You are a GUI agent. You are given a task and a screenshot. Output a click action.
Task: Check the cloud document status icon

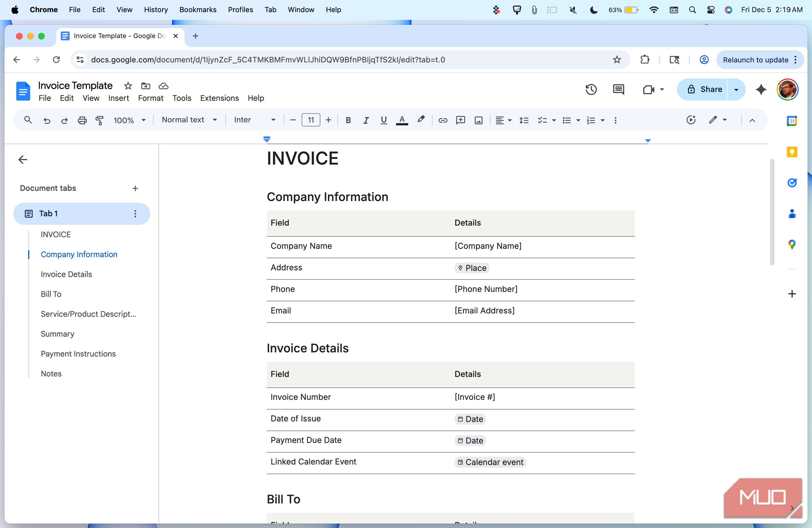pyautogui.click(x=164, y=86)
